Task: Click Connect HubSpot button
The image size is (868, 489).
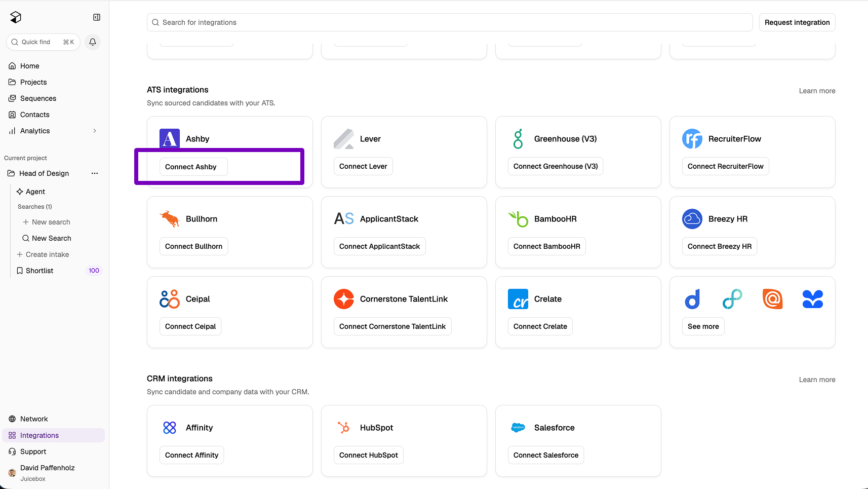Action: 368,455
